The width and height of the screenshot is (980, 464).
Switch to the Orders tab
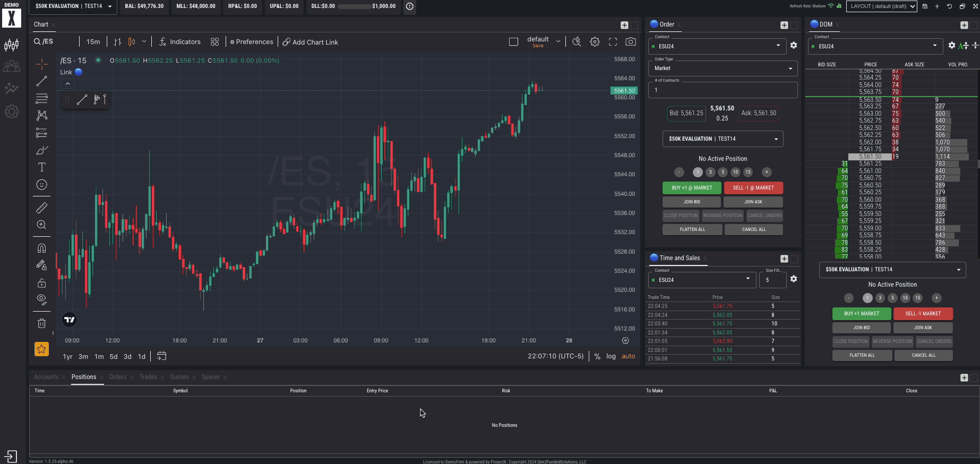click(118, 377)
